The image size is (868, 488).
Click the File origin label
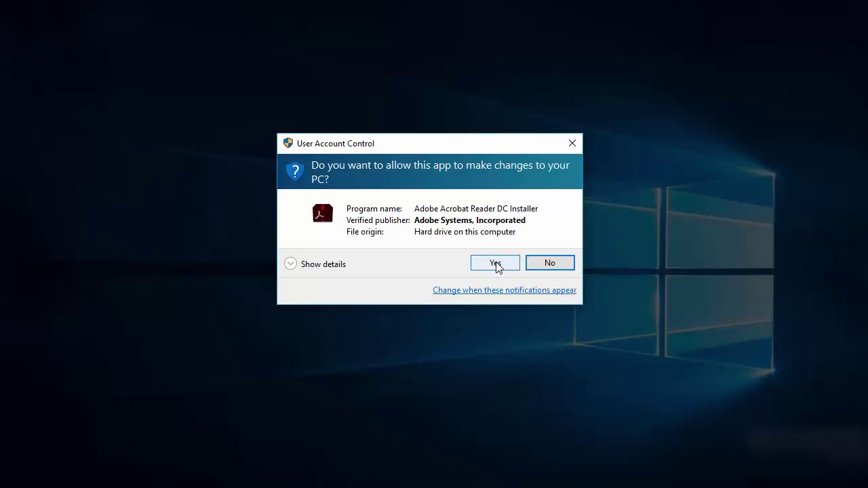pos(365,232)
